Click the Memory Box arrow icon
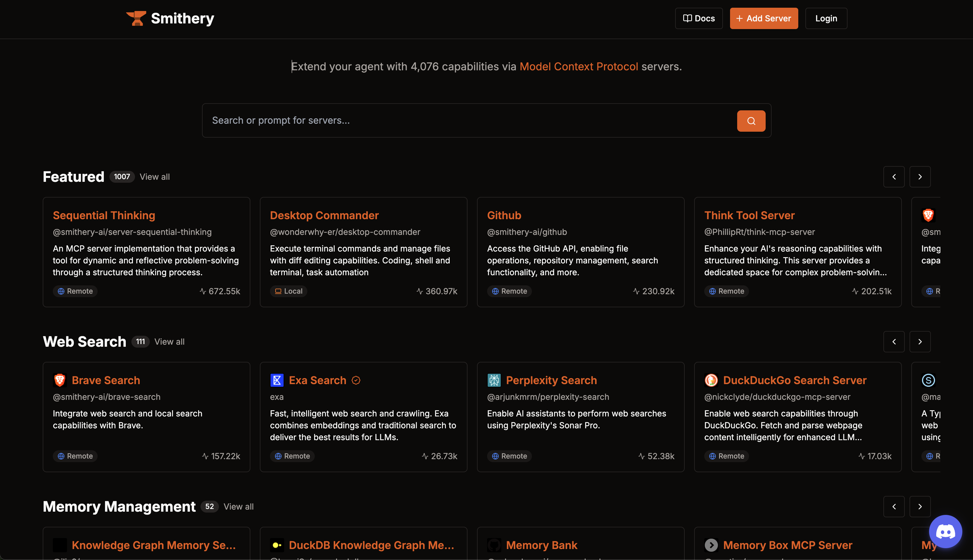The width and height of the screenshot is (973, 560). [x=711, y=545]
